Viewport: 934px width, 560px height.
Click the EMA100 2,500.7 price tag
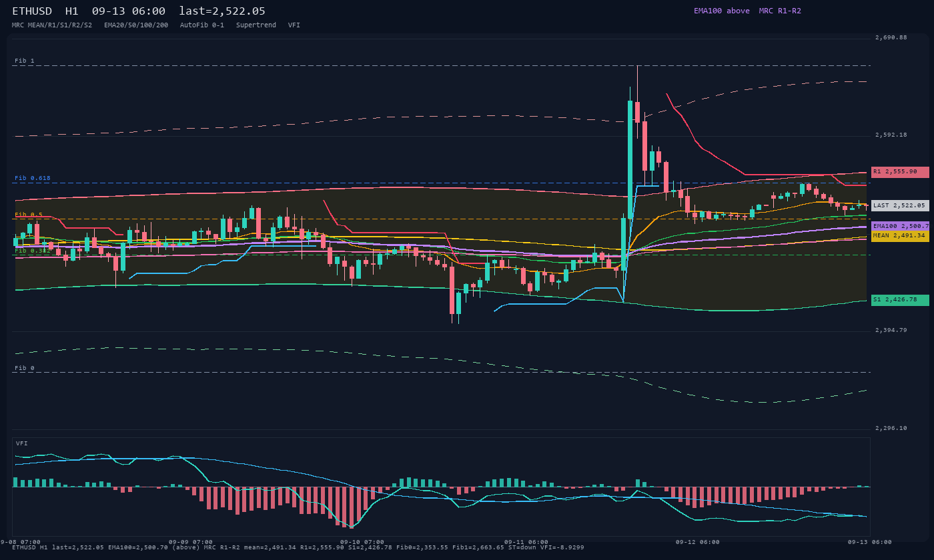(x=900, y=227)
